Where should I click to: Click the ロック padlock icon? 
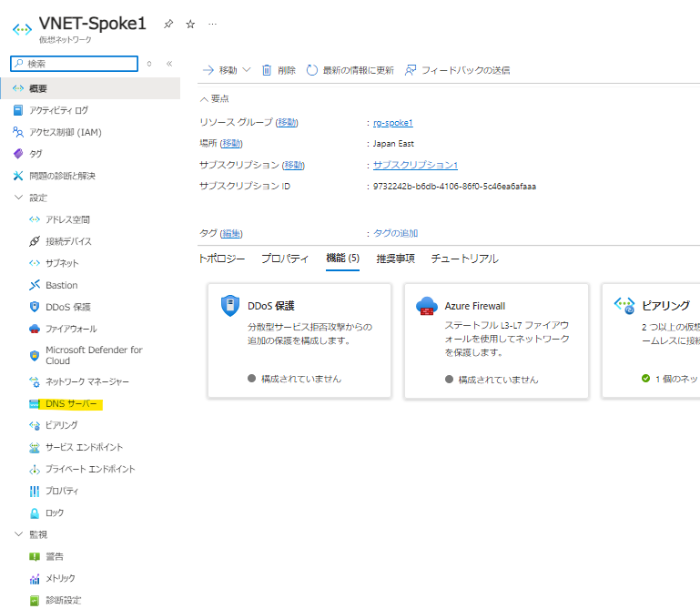[35, 513]
